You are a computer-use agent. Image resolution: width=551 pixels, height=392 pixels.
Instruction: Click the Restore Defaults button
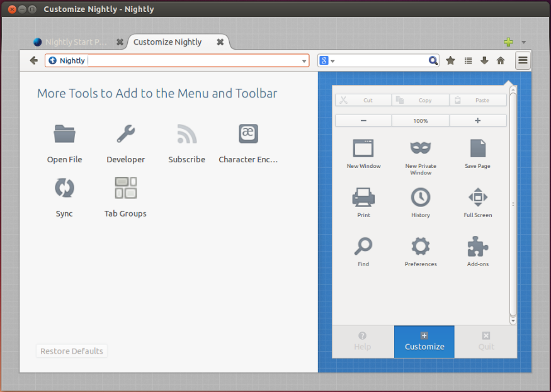click(x=72, y=351)
